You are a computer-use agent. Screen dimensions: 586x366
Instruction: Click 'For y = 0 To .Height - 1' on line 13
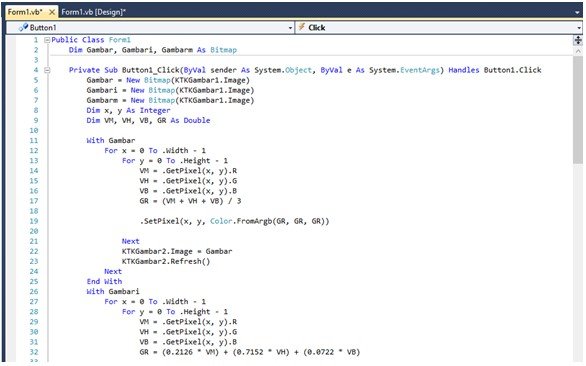[175, 161]
